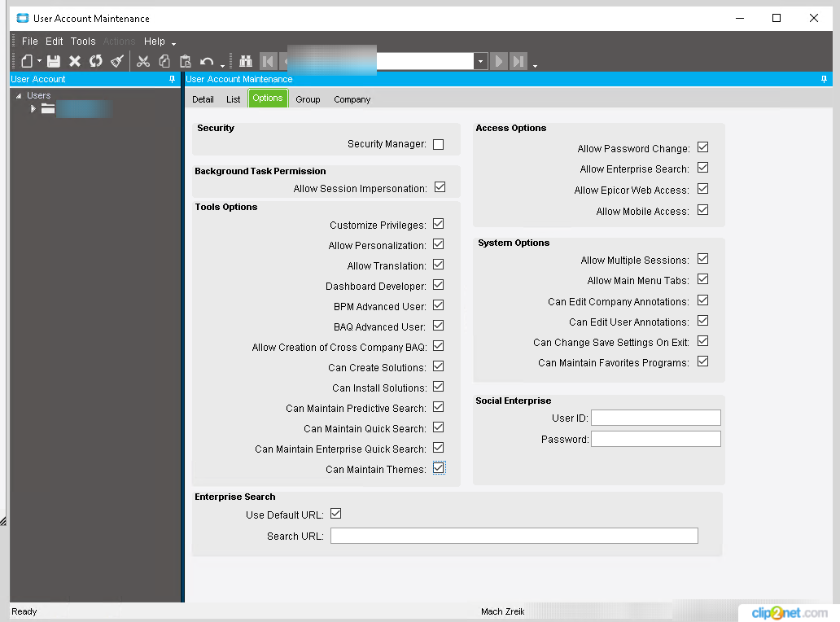Go to next record arrow
The height and width of the screenshot is (622, 840).
point(499,61)
